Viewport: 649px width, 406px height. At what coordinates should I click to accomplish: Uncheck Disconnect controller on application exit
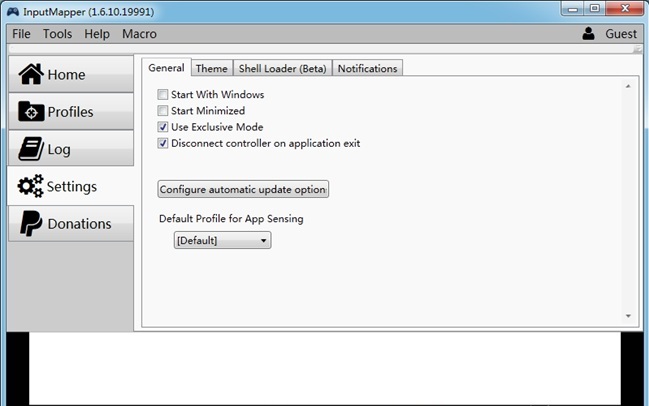[x=163, y=143]
